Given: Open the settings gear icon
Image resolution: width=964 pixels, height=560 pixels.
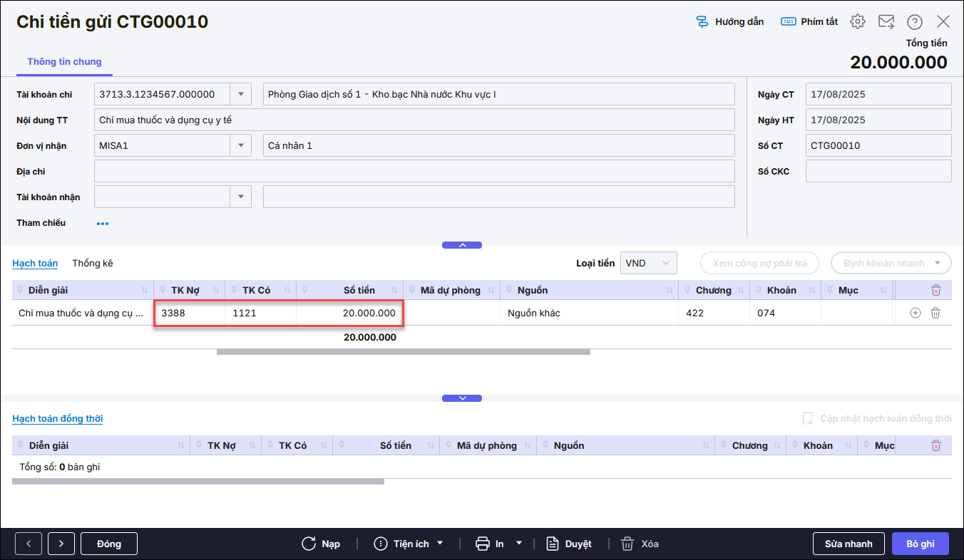Looking at the screenshot, I should click(858, 21).
